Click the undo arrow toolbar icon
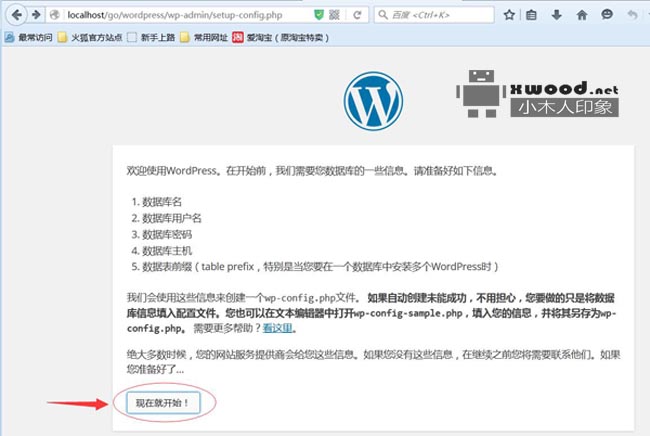Viewport: 650px width, 436px height. (632, 15)
